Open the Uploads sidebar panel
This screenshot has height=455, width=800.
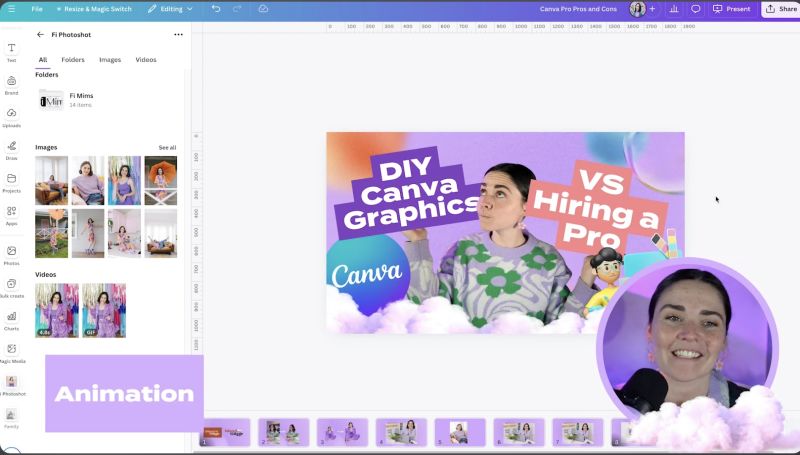point(11,117)
